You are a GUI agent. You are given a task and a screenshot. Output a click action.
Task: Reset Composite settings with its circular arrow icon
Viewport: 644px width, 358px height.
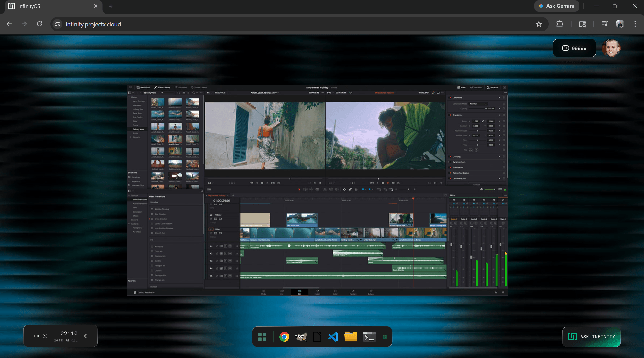(x=504, y=98)
